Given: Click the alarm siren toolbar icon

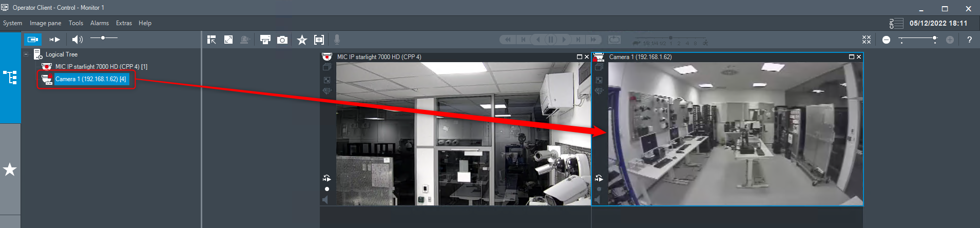Looking at the screenshot, I should tap(245, 40).
